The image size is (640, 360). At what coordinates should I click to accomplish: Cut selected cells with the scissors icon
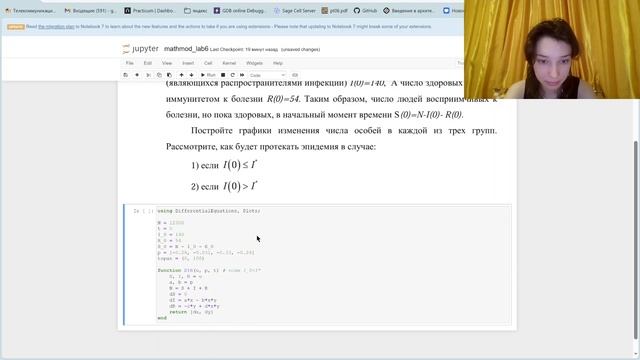(x=148, y=75)
